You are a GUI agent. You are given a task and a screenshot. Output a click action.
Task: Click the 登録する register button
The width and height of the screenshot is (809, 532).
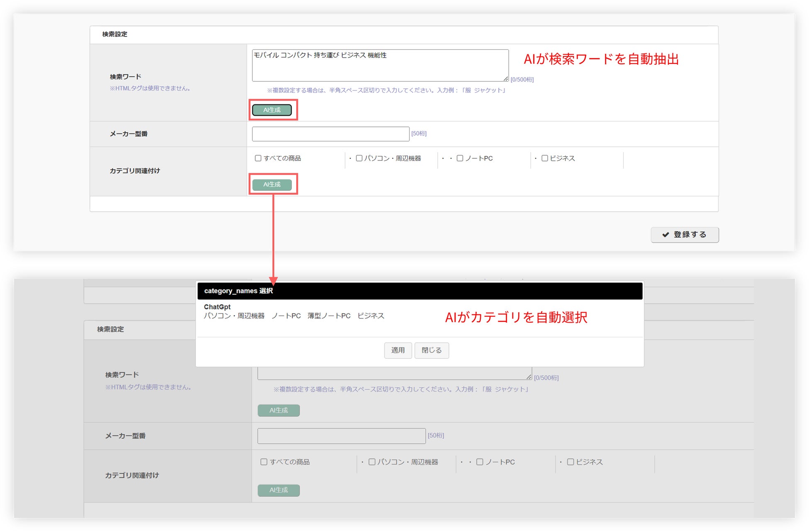pyautogui.click(x=685, y=235)
